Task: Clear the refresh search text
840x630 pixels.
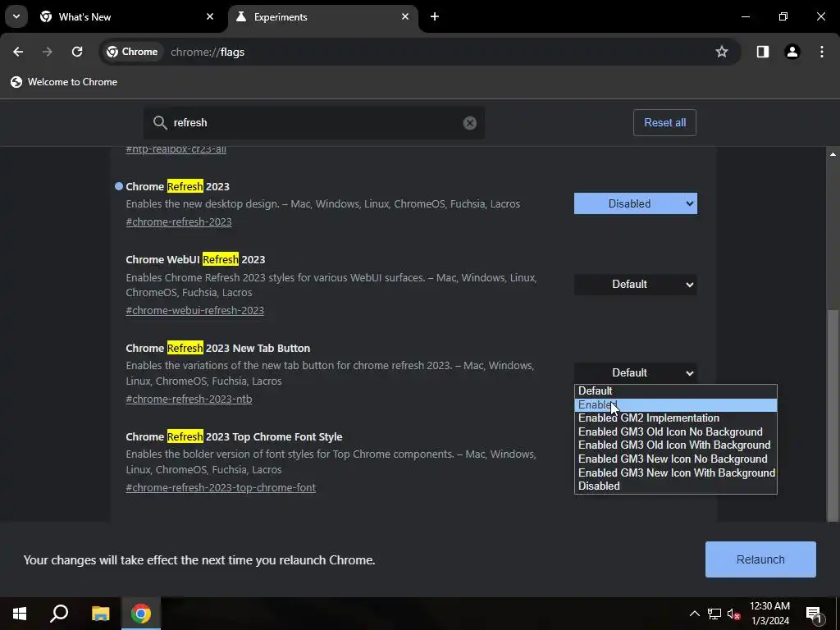Action: point(470,123)
